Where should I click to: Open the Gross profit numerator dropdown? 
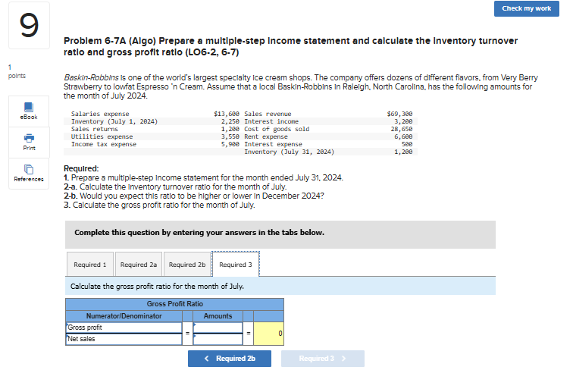(124, 328)
